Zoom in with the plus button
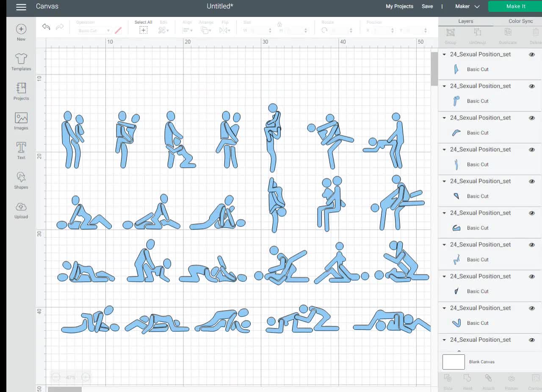 [86, 377]
